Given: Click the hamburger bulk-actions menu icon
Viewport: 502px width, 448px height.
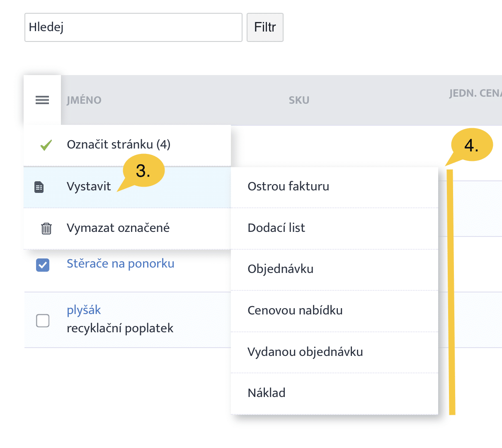Looking at the screenshot, I should pyautogui.click(x=42, y=100).
